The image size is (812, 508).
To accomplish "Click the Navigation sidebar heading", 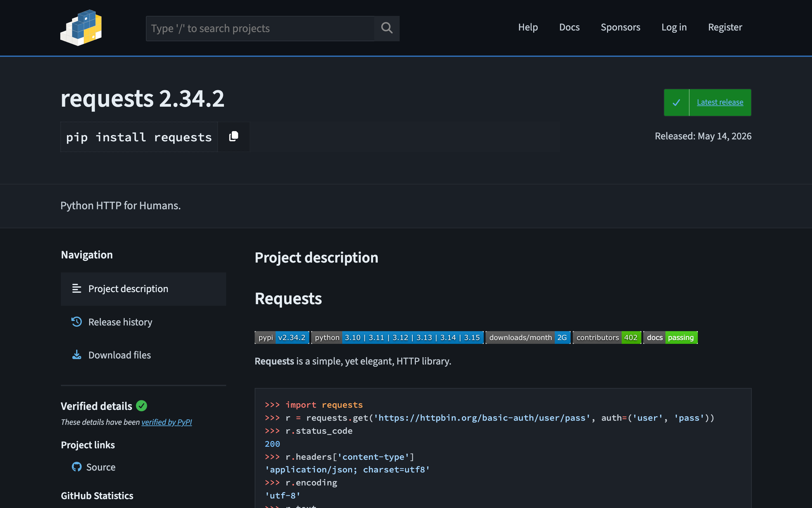I will tap(87, 255).
